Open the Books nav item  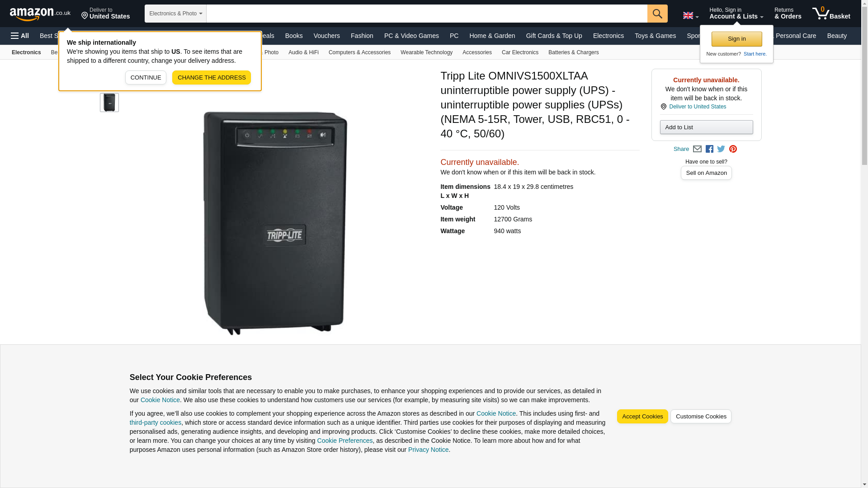[x=294, y=36]
